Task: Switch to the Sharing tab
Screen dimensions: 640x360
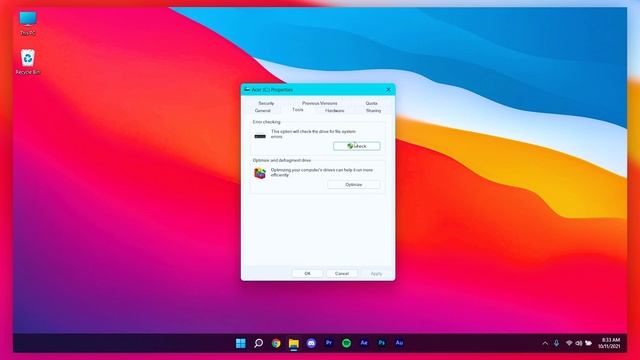Action: (373, 111)
